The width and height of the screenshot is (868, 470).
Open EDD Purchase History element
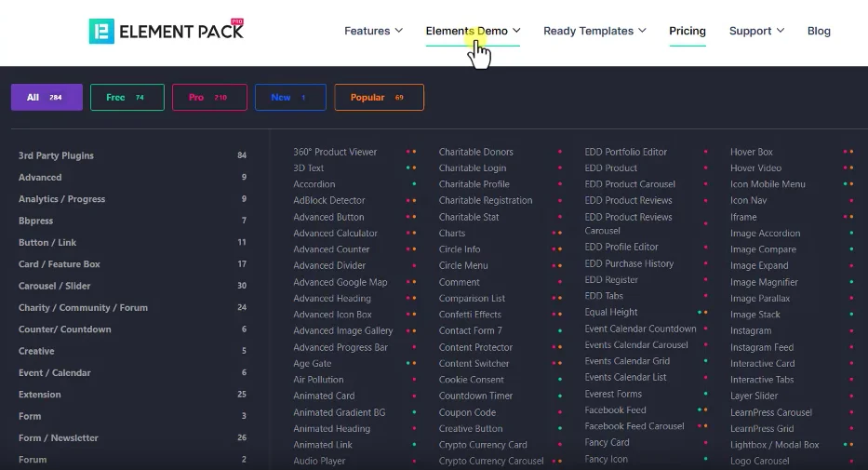click(629, 263)
